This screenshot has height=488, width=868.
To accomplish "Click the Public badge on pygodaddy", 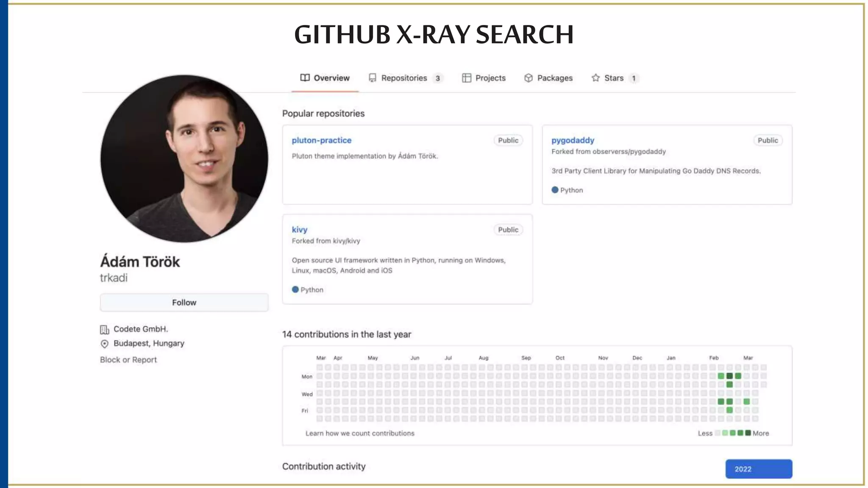I will 768,140.
